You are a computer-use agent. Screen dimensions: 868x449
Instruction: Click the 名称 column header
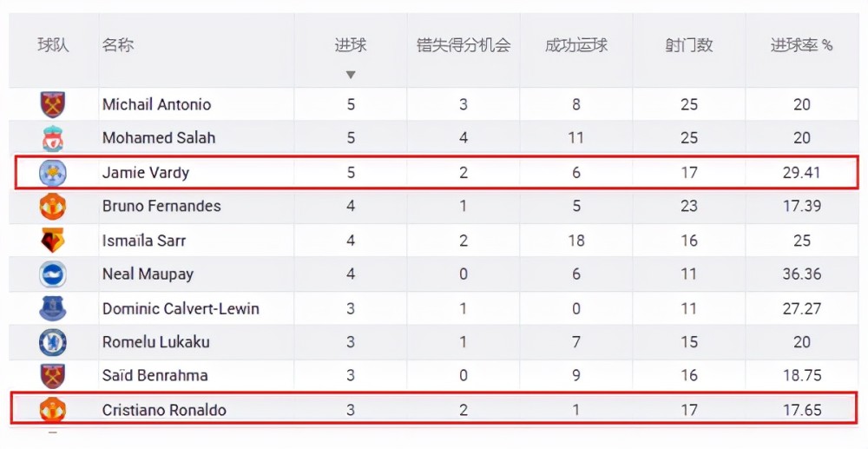(117, 45)
